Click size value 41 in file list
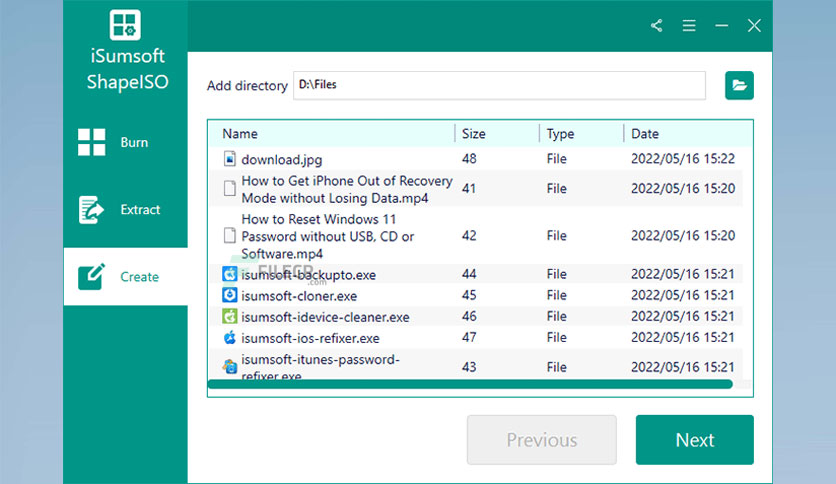836x484 pixels. point(469,188)
